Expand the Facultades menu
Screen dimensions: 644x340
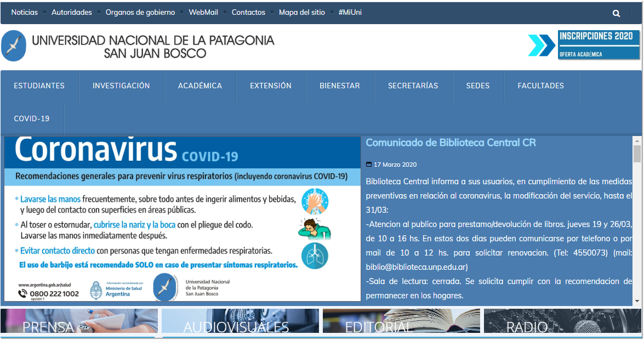(540, 86)
